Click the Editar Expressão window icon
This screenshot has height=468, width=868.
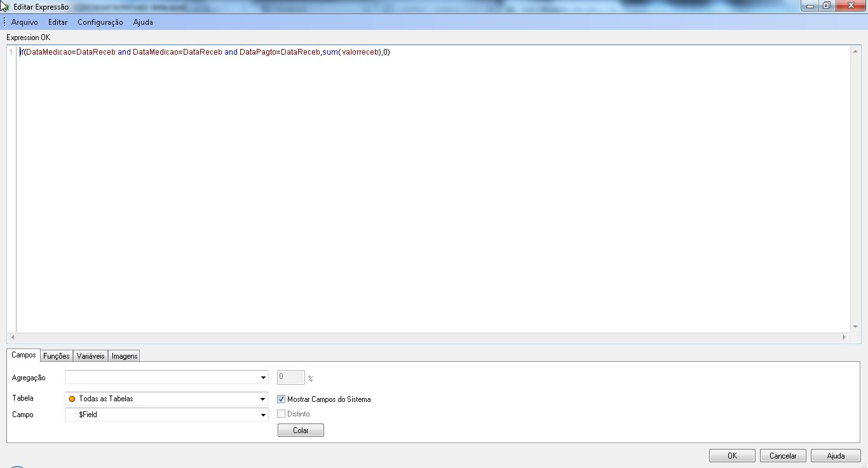pyautogui.click(x=5, y=6)
